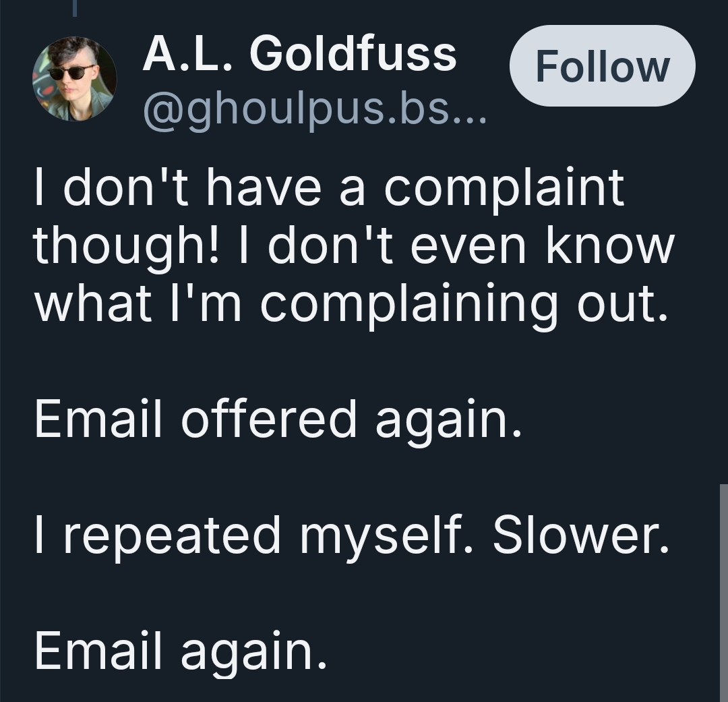
Task: Click the word 'repeated' in the post
Action: click(172, 537)
